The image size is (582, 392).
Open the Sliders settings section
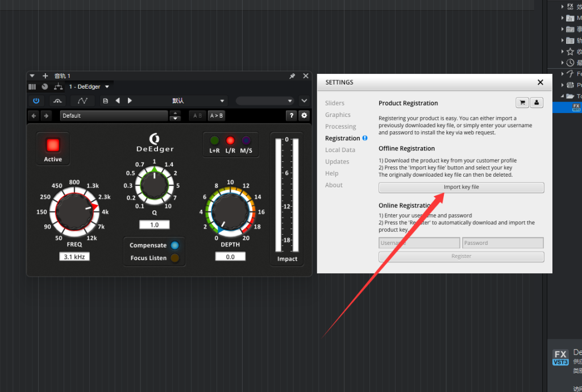[335, 103]
